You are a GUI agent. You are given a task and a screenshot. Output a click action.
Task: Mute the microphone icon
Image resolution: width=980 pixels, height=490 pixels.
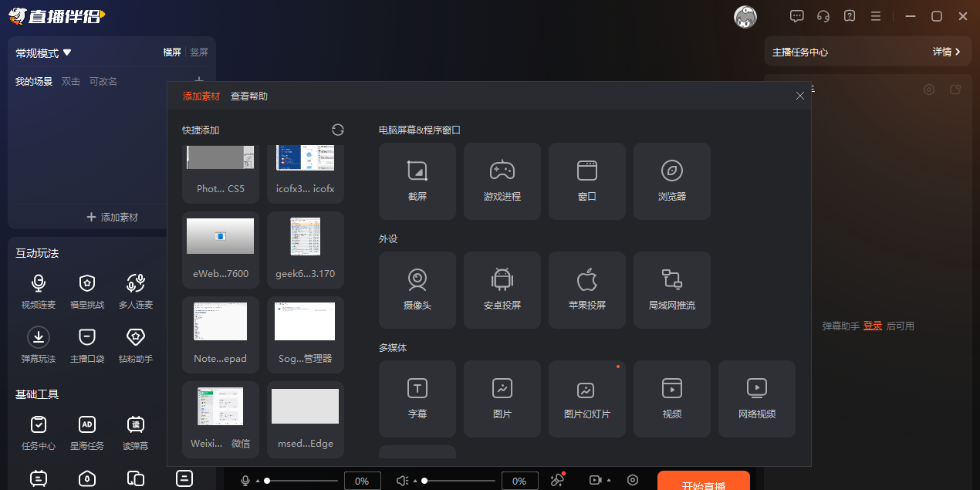pyautogui.click(x=245, y=481)
